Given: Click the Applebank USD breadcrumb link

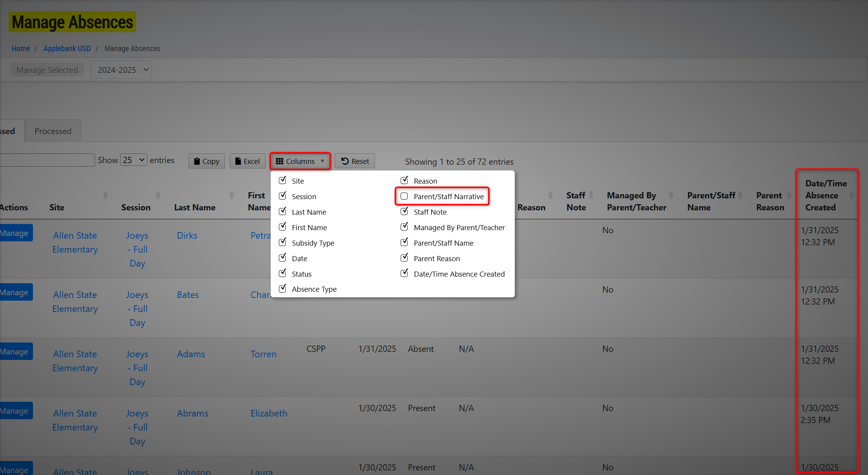Looking at the screenshot, I should [x=67, y=48].
